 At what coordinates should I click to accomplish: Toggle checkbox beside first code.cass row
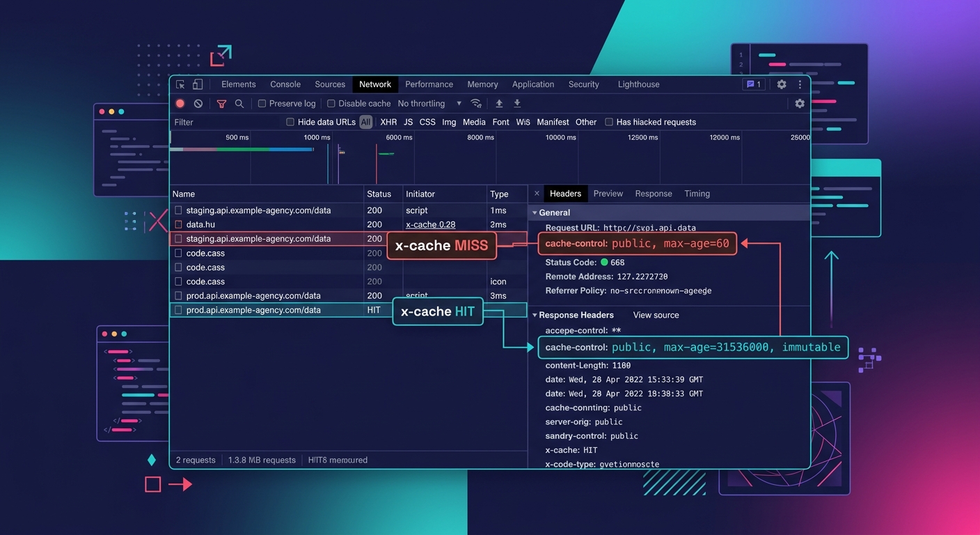point(179,253)
